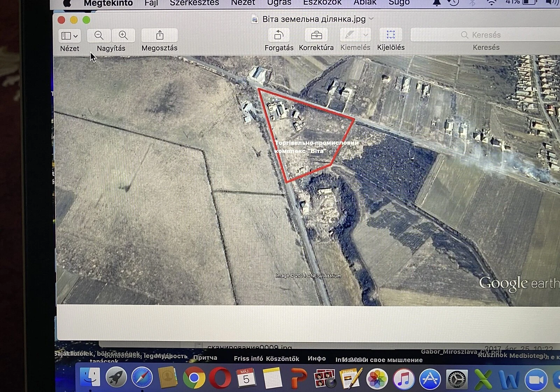Open Time Machine status in menu bar
560x392 pixels.
click(x=454, y=3)
